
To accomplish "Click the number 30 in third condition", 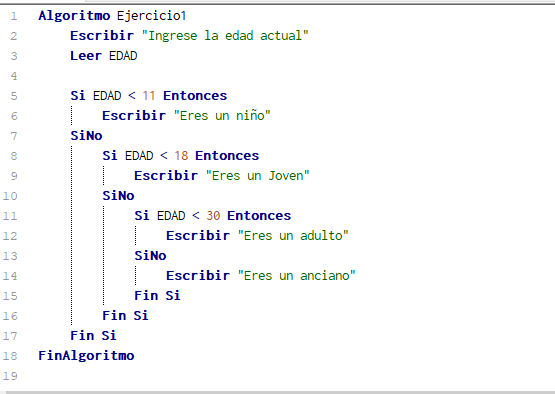I will point(213,216).
